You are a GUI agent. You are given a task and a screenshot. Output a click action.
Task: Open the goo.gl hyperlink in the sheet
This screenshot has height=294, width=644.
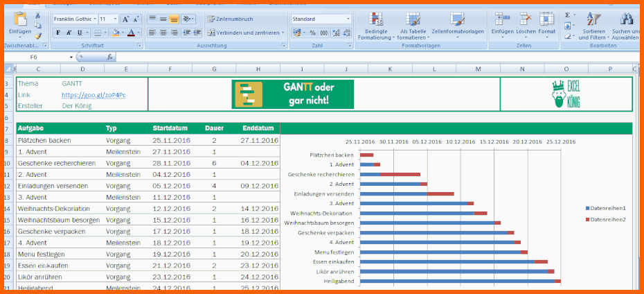point(93,94)
